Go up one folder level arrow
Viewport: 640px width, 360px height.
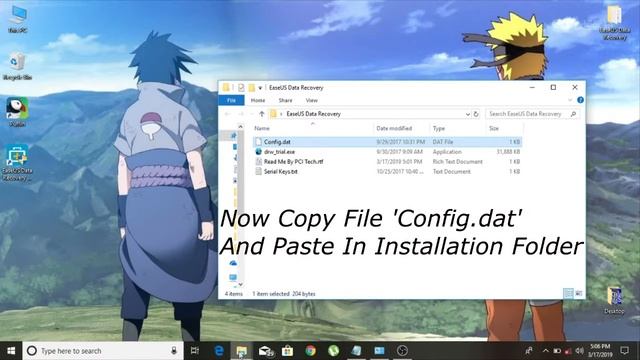[262, 114]
